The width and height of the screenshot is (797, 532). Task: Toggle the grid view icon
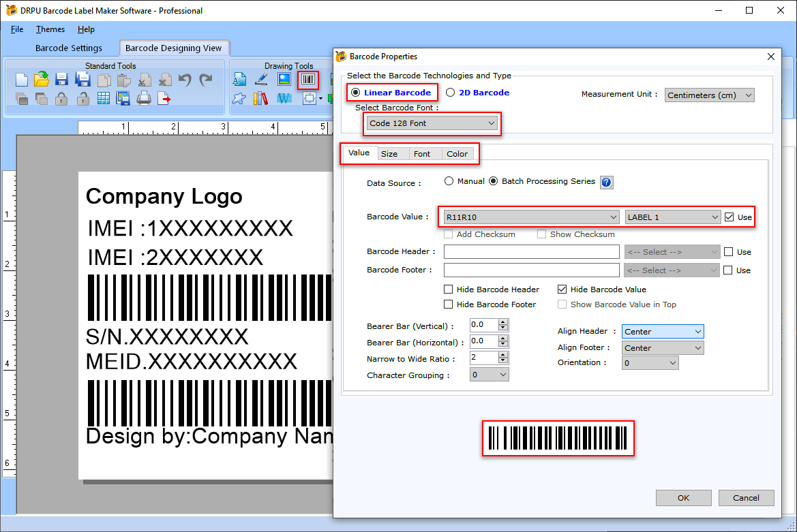pos(104,99)
